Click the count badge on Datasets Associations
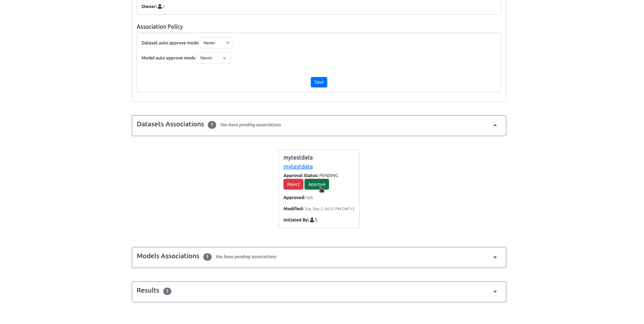This screenshot has width=644, height=324. [x=212, y=125]
